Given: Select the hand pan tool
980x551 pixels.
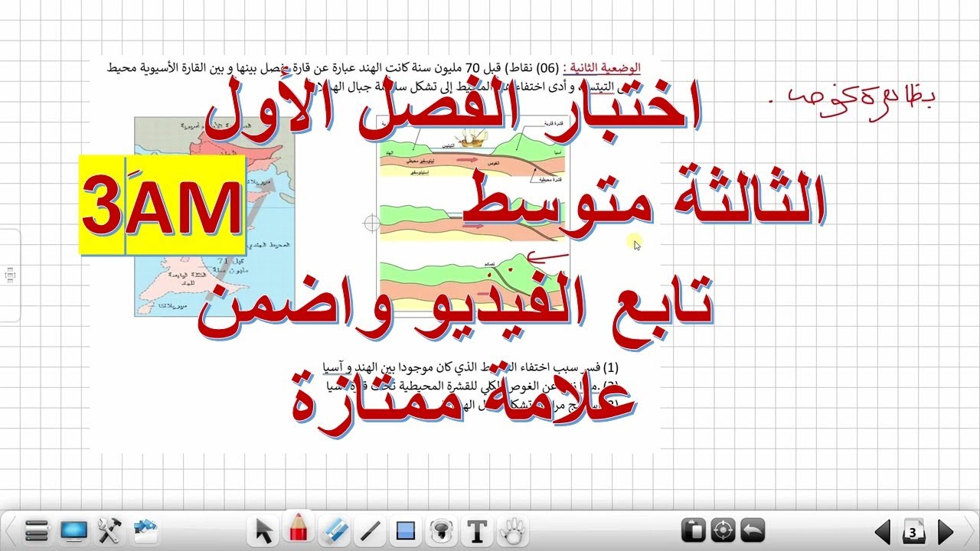Looking at the screenshot, I should (x=511, y=530).
